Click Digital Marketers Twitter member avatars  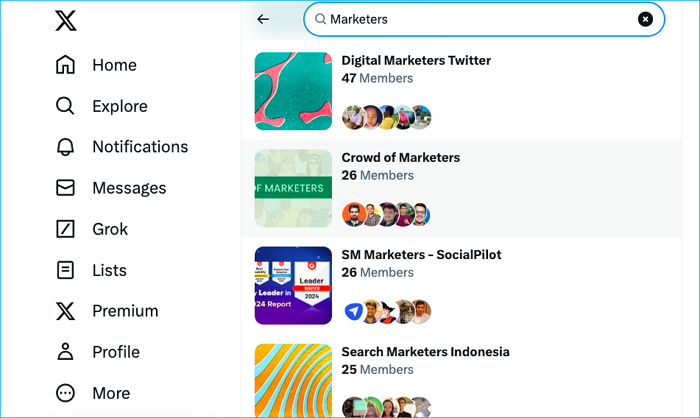(x=386, y=117)
